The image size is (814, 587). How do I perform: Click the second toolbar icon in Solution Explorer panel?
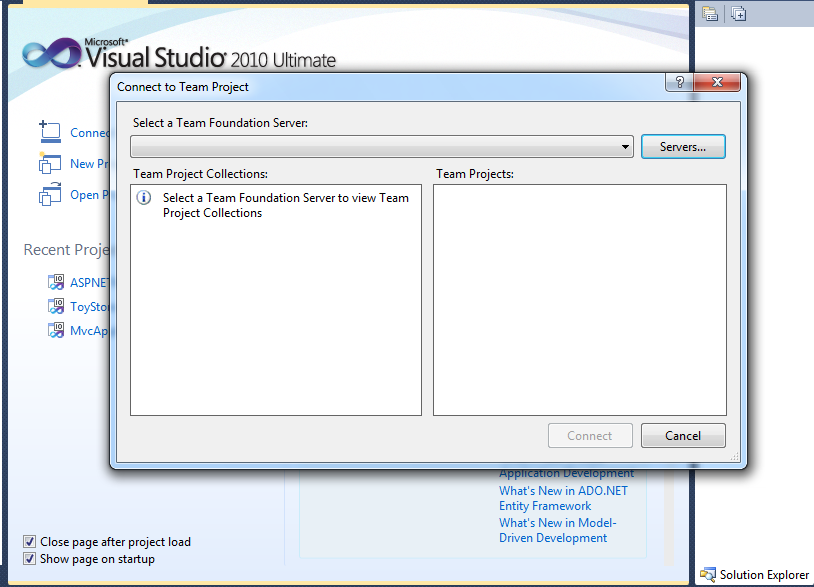point(738,13)
